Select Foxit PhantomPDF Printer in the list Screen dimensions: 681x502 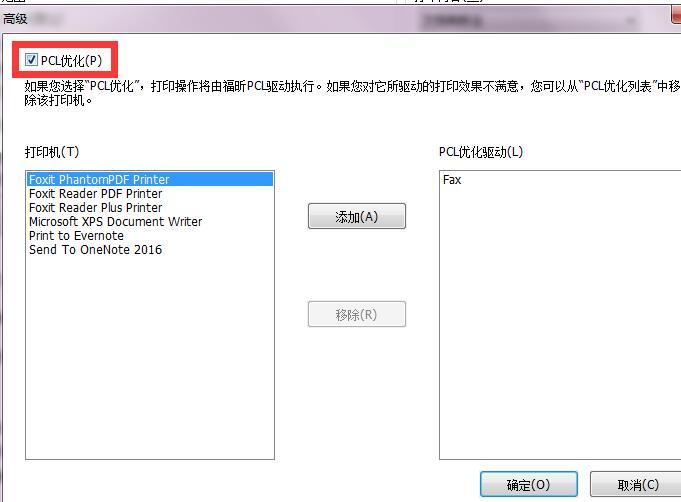[x=150, y=179]
